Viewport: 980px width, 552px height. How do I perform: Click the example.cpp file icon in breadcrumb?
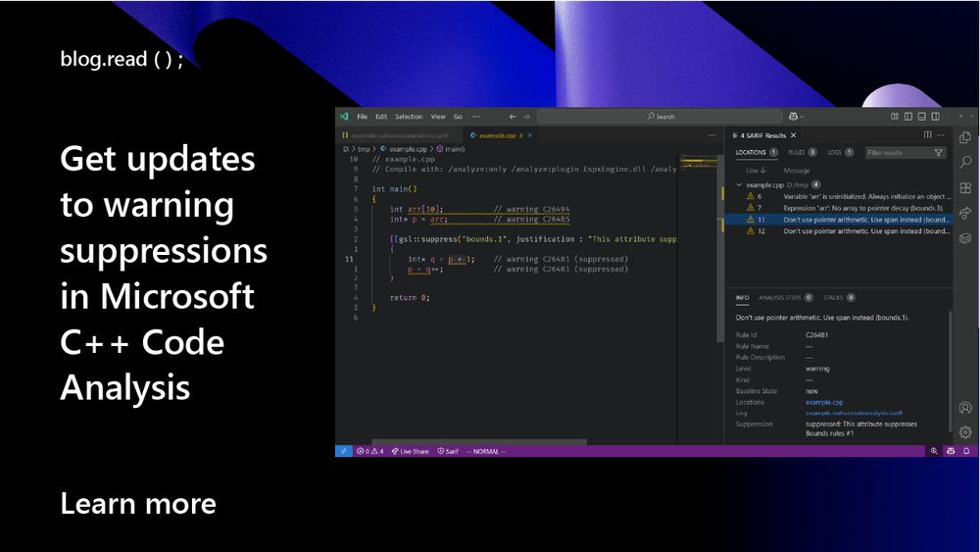[x=384, y=149]
